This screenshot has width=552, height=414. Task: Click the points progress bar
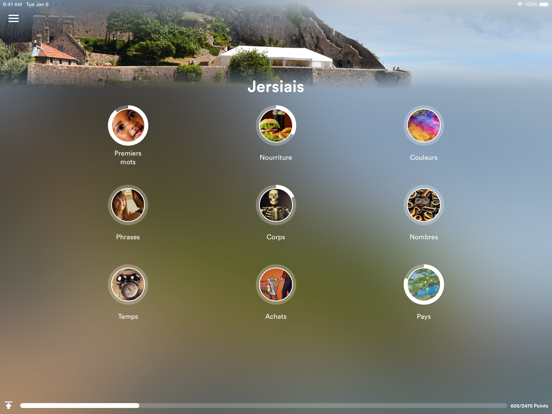263,406
